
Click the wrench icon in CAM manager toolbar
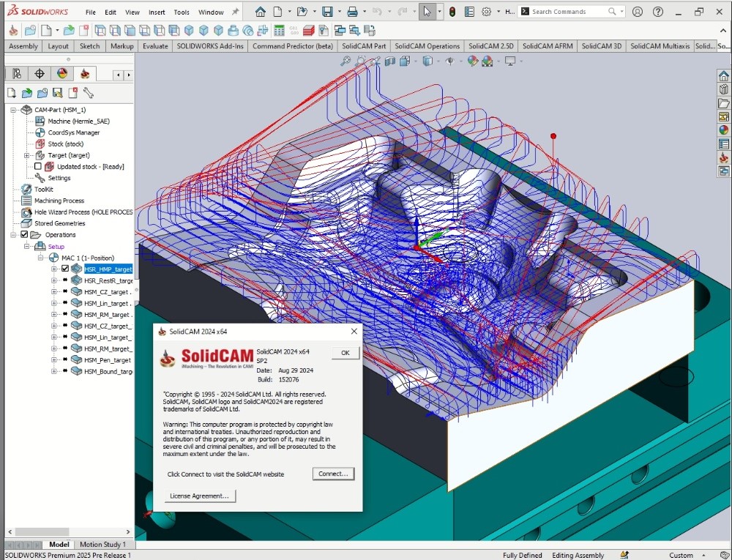89,94
